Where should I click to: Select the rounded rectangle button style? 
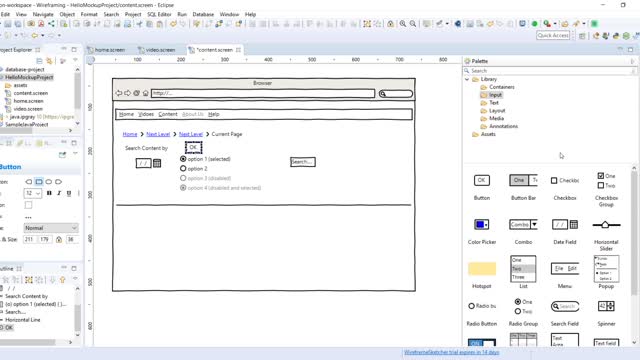(39, 182)
